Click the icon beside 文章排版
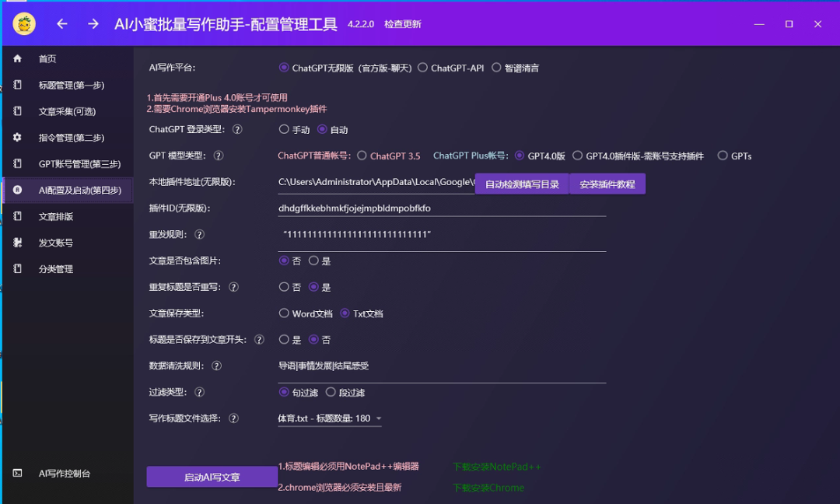 (x=18, y=216)
